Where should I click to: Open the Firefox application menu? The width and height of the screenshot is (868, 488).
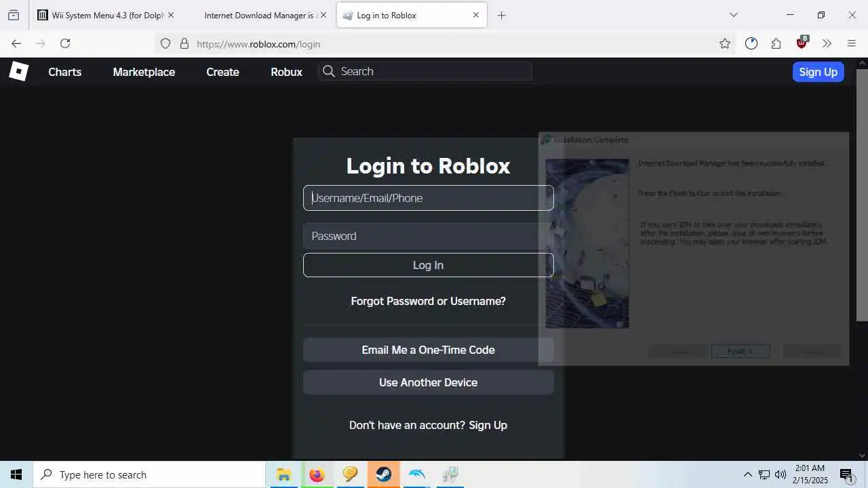[x=852, y=43]
